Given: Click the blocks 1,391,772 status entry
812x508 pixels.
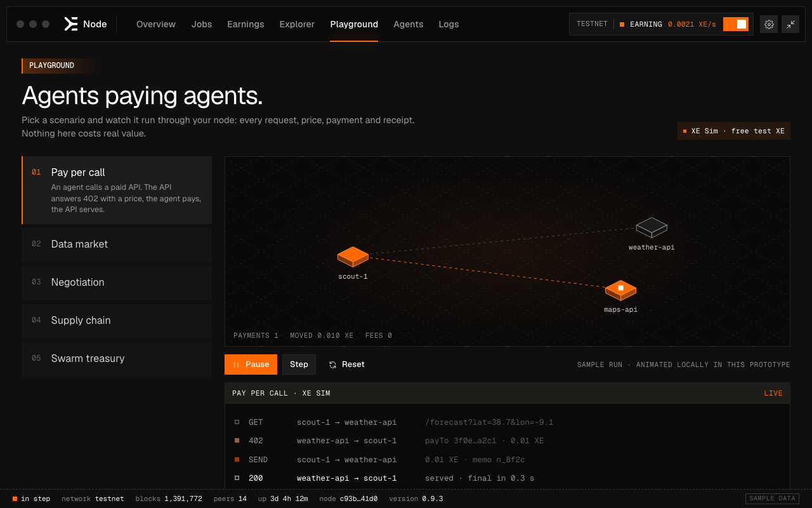Looking at the screenshot, I should pos(169,499).
